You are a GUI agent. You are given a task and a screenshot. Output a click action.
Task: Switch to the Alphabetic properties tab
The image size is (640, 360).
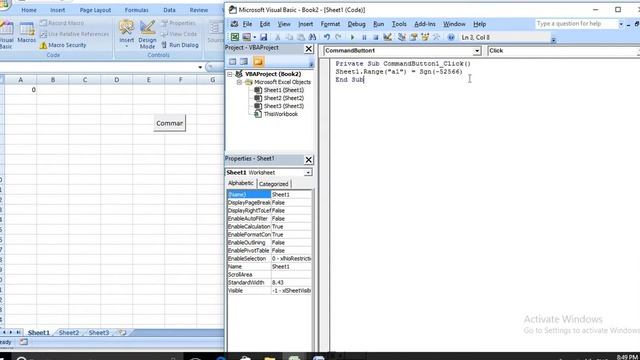[x=241, y=183]
